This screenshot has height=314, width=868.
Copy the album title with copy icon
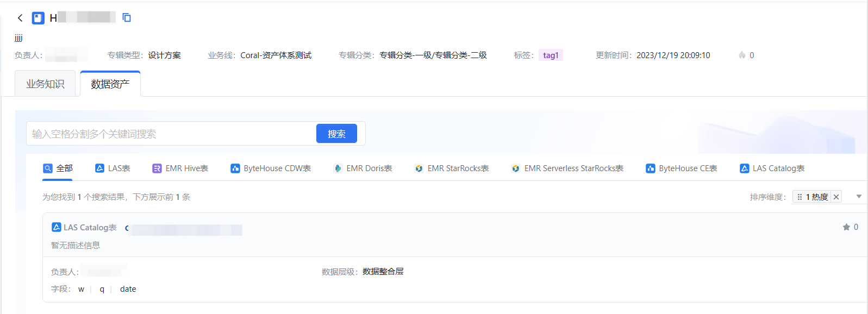tap(127, 18)
